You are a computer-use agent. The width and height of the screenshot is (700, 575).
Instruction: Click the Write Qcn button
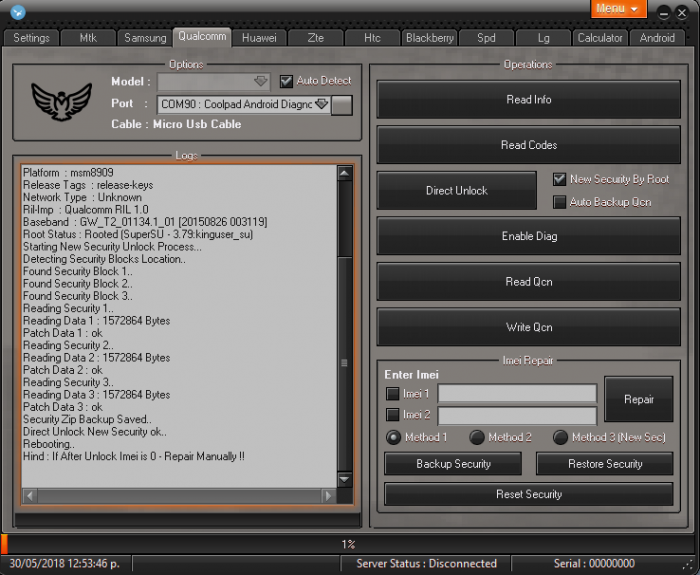pyautogui.click(x=529, y=327)
